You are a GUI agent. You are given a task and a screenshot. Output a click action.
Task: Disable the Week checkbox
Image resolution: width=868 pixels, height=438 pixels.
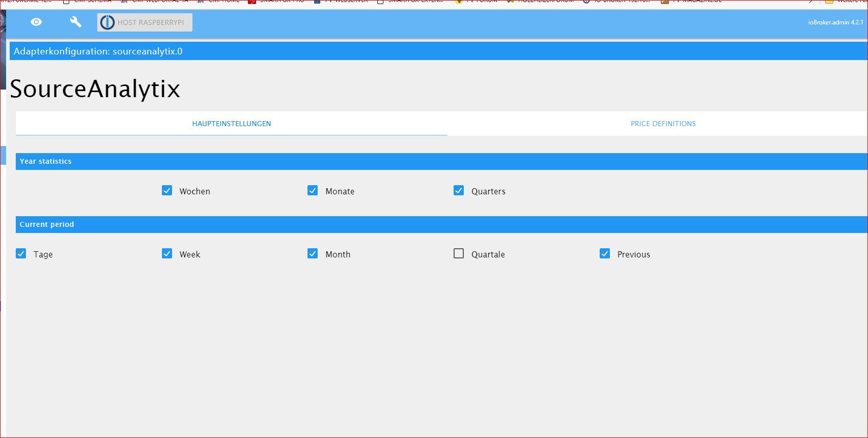pos(167,253)
